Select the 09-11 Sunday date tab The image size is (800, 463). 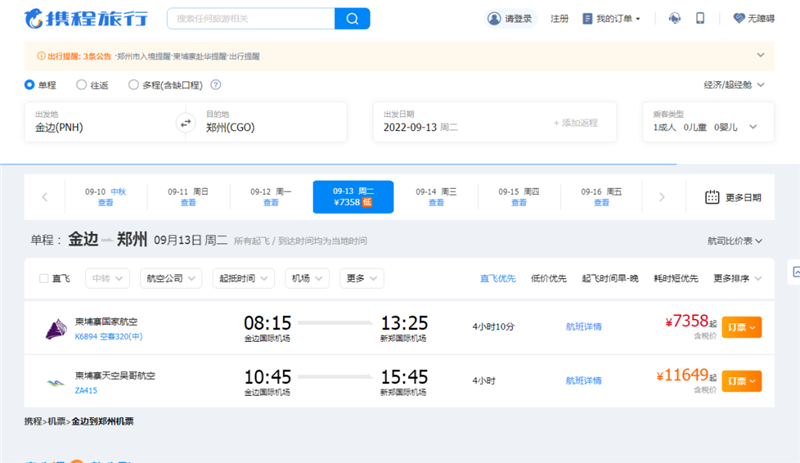pos(188,197)
